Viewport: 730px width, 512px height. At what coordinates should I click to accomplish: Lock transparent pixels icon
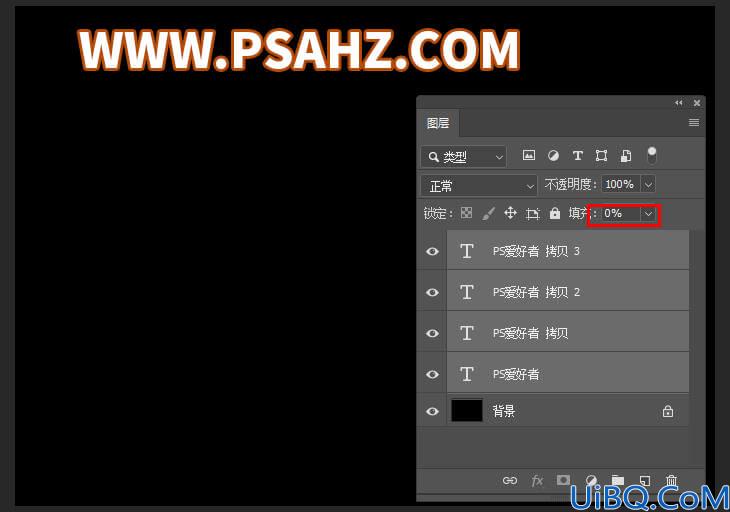coord(466,213)
